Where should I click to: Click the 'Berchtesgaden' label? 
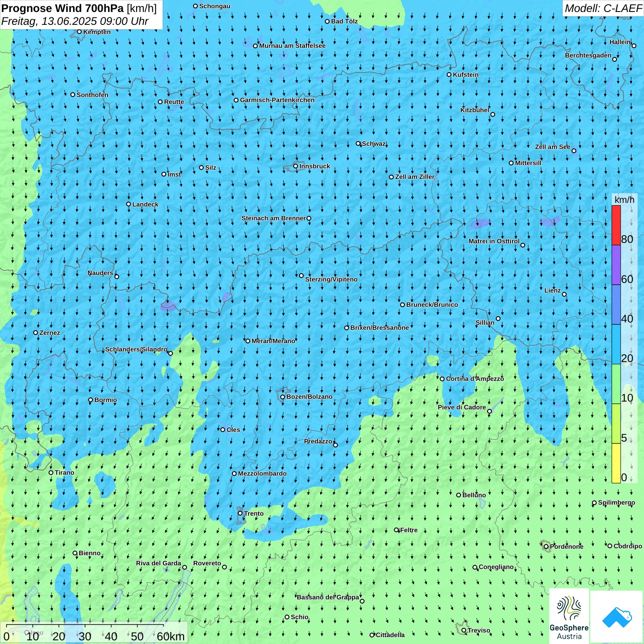(x=588, y=56)
